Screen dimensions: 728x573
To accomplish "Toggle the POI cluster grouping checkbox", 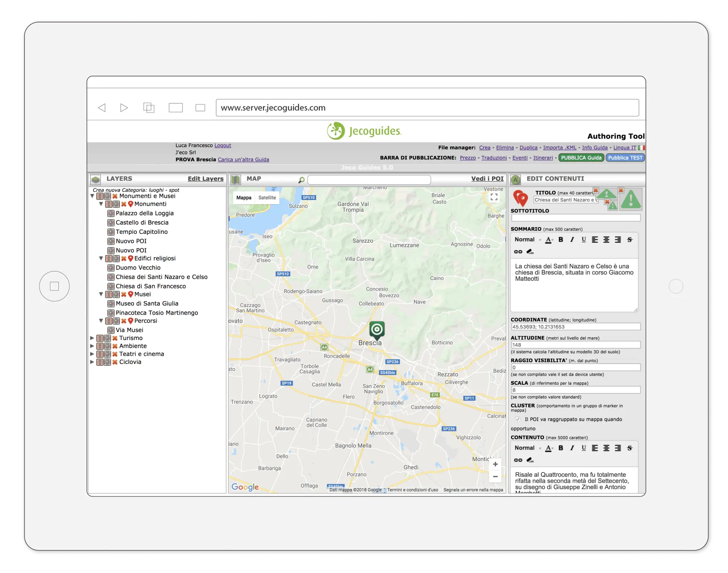I will coord(518,419).
